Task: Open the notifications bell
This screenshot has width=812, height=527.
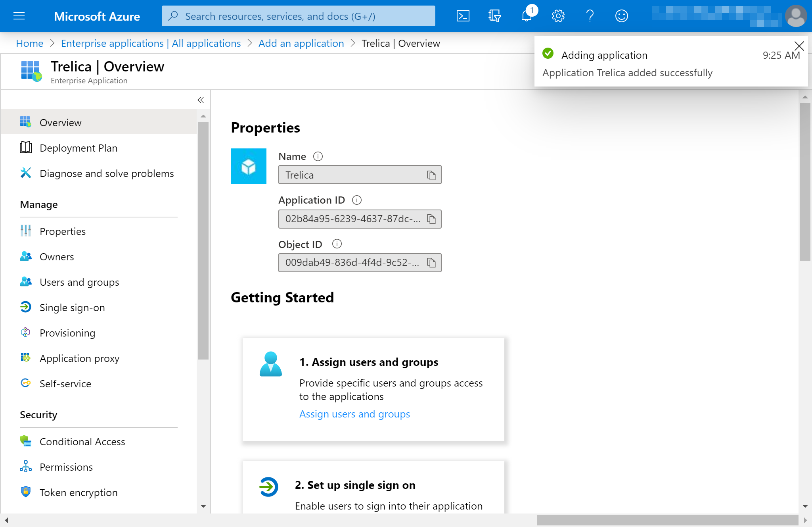Action: tap(527, 16)
